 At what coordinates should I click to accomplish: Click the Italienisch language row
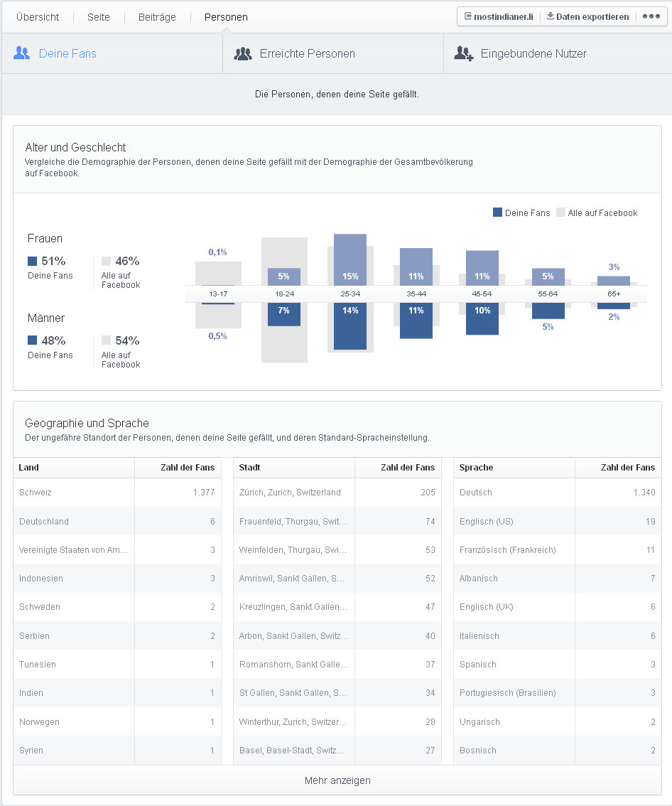(558, 636)
